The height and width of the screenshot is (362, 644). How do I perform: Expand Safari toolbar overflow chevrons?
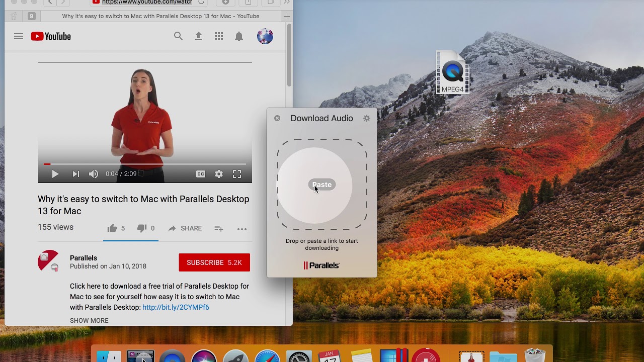coord(287,3)
